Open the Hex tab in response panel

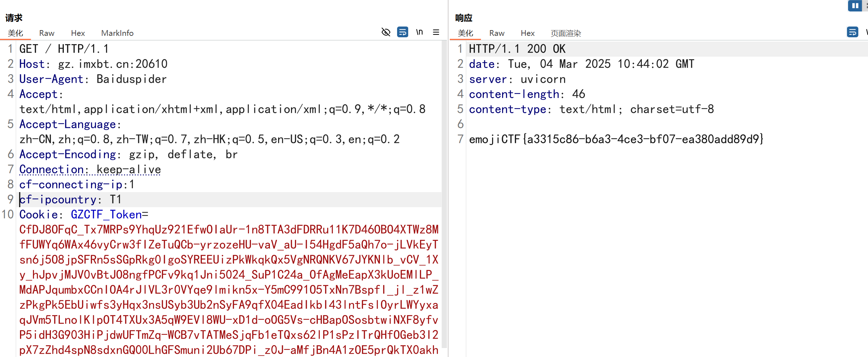(527, 33)
